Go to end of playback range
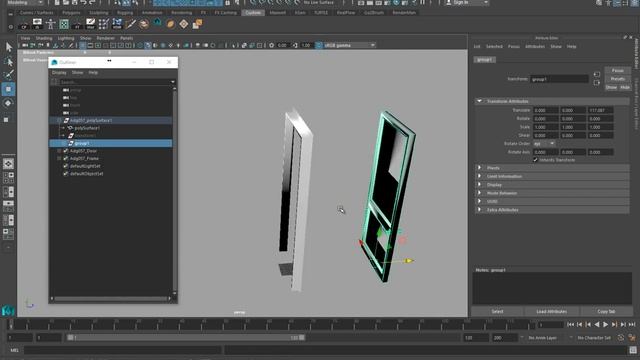Image resolution: width=640 pixels, height=360 pixels. [x=632, y=324]
